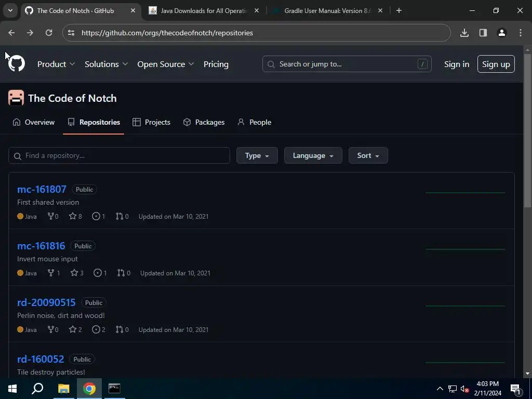The image size is (532, 399).
Task: Click pull requests icon for rd-20090515
Action: (x=119, y=329)
